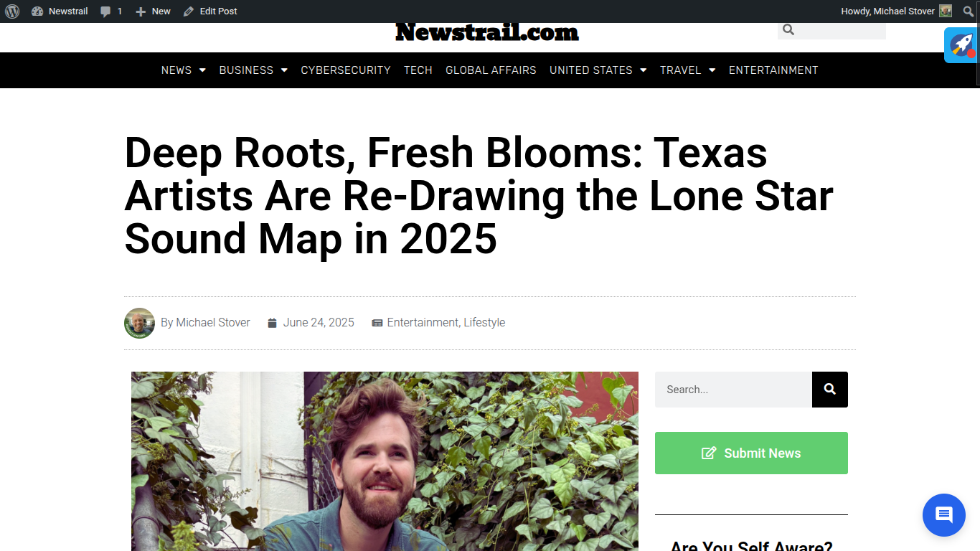The height and width of the screenshot is (551, 980).
Task: Expand the BUSINESS menu dropdown
Action: (284, 70)
